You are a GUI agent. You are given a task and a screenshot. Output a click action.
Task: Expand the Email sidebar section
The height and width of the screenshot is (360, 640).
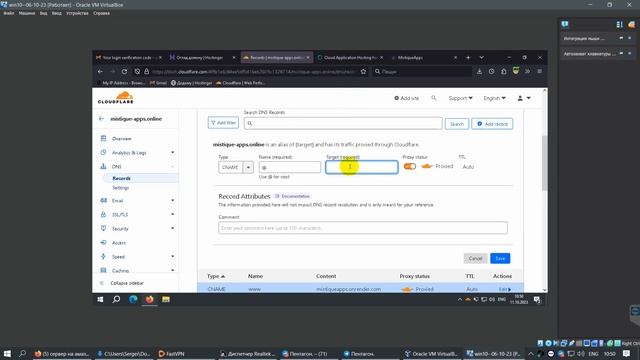point(172,200)
